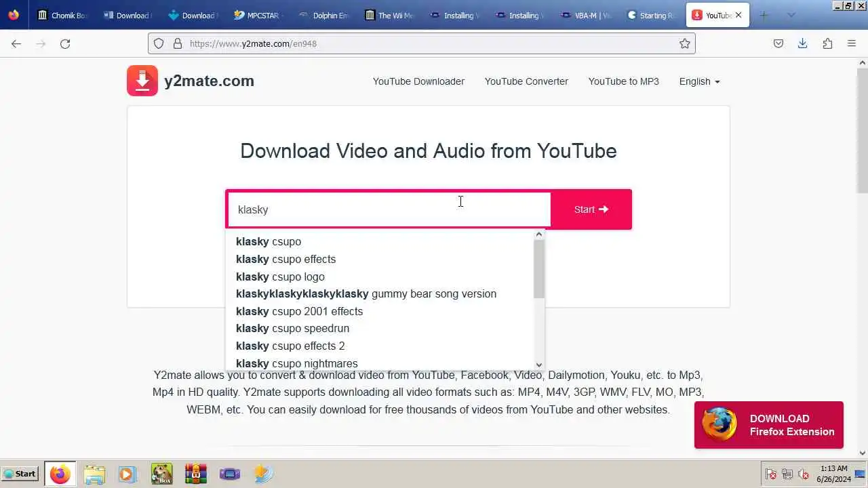
Task: Select suggestion 'klasky csupo'
Action: tap(269, 241)
